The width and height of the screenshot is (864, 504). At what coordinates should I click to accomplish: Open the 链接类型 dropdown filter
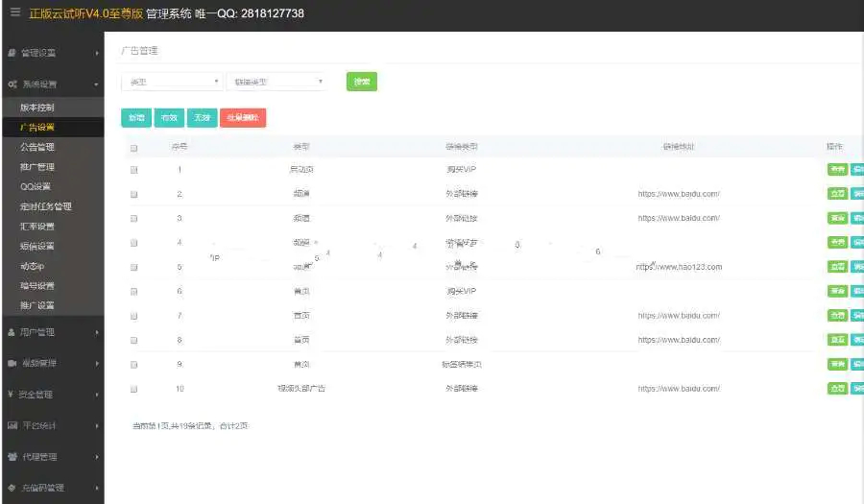click(276, 82)
